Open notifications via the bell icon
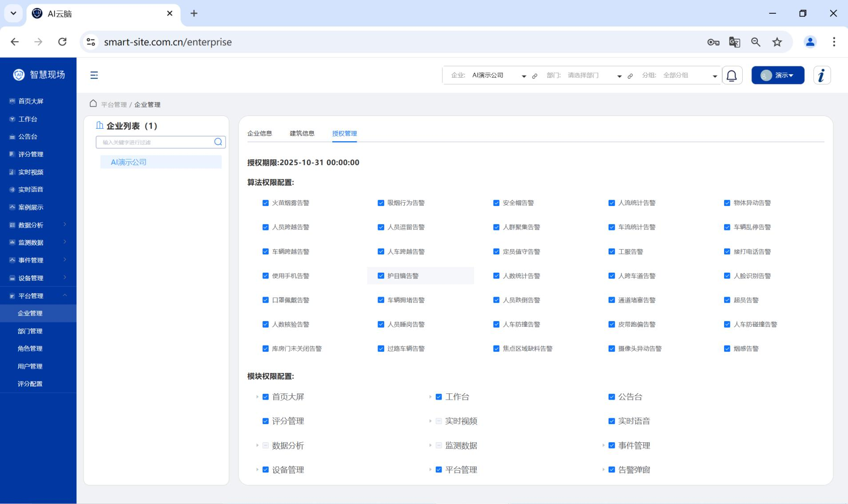Viewport: 848px width, 504px height. click(x=732, y=75)
